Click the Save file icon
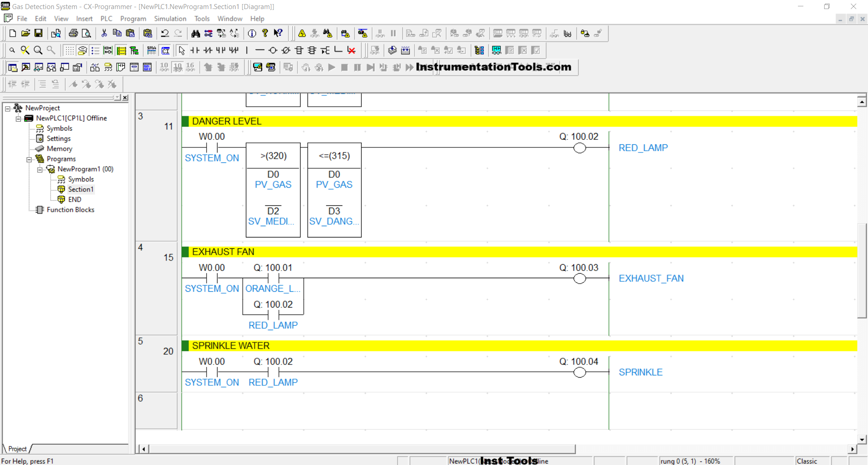This screenshot has height=465, width=868. pyautogui.click(x=38, y=33)
